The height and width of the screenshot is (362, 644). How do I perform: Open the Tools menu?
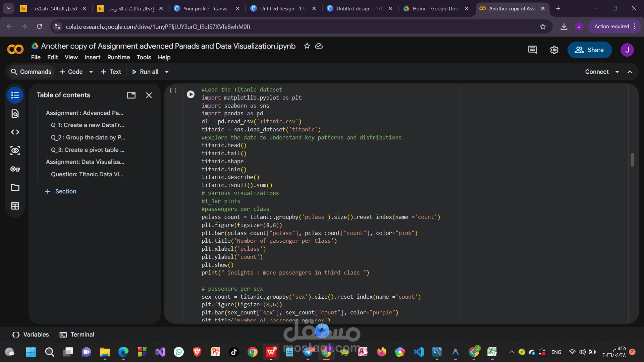click(144, 57)
